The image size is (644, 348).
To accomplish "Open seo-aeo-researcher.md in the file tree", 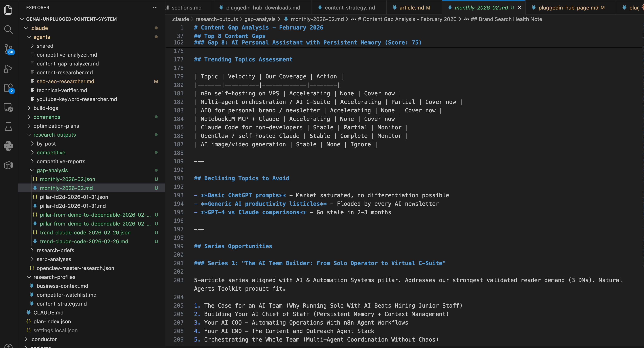I will pos(65,81).
